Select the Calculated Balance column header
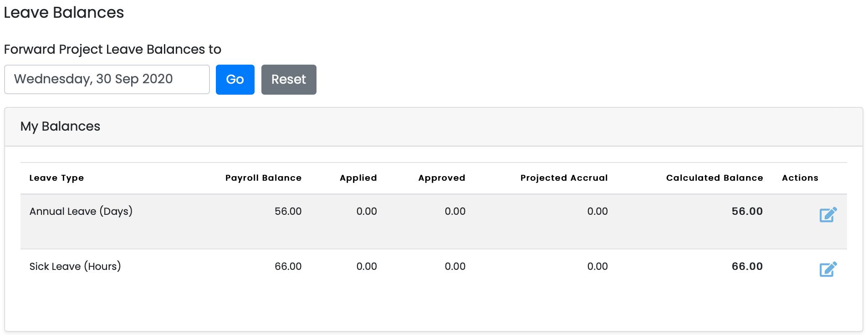The width and height of the screenshot is (868, 335). pos(714,178)
